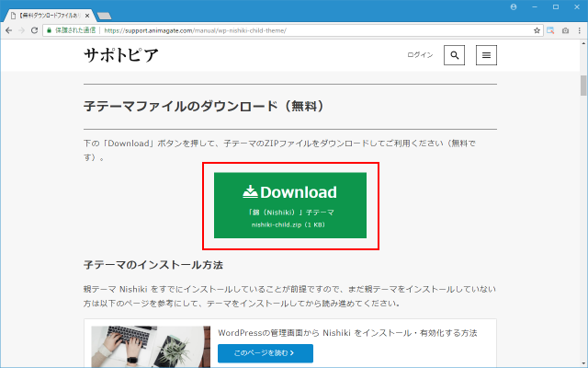Click the 子テーマのインストール方法 heading
The width and height of the screenshot is (588, 368).
click(153, 265)
